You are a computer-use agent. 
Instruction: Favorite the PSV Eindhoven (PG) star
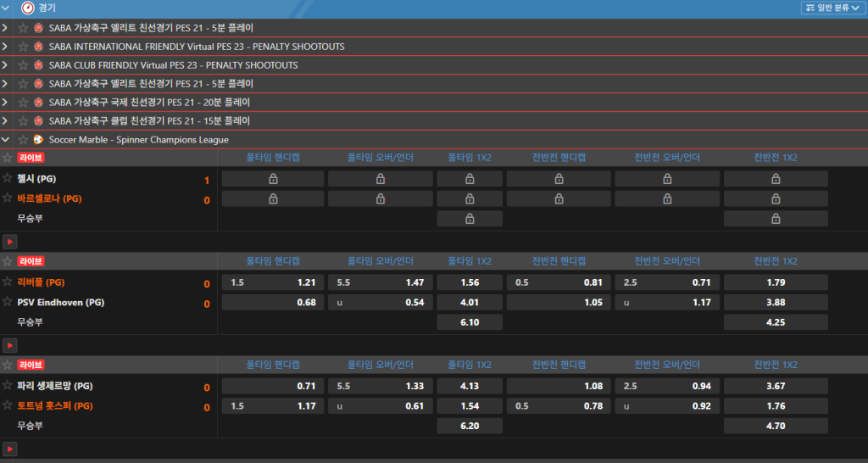[8, 302]
